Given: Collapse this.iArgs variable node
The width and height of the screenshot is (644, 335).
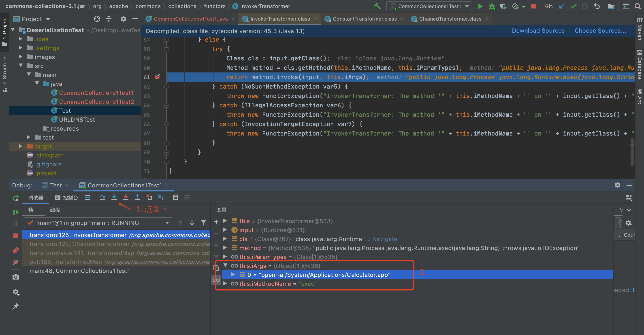Looking at the screenshot, I should tap(225, 265).
